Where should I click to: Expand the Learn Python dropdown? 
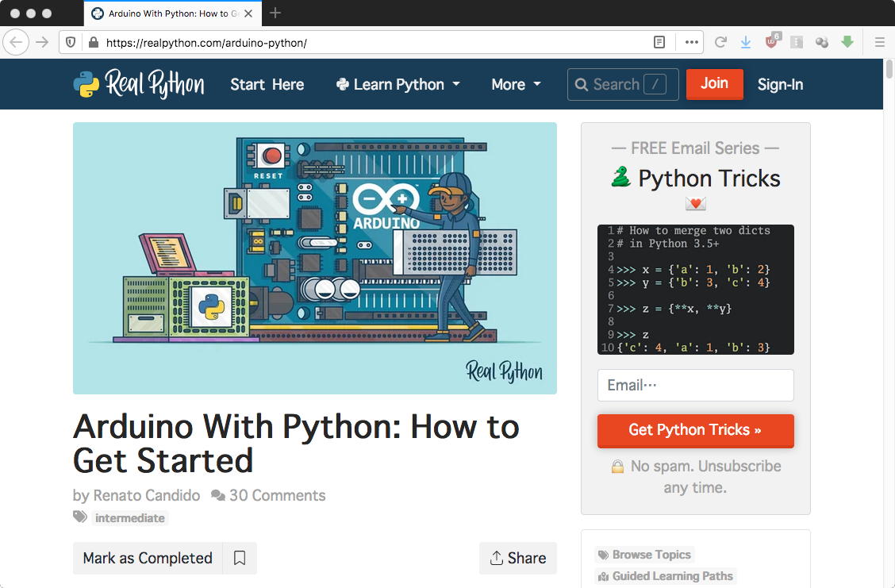point(398,84)
